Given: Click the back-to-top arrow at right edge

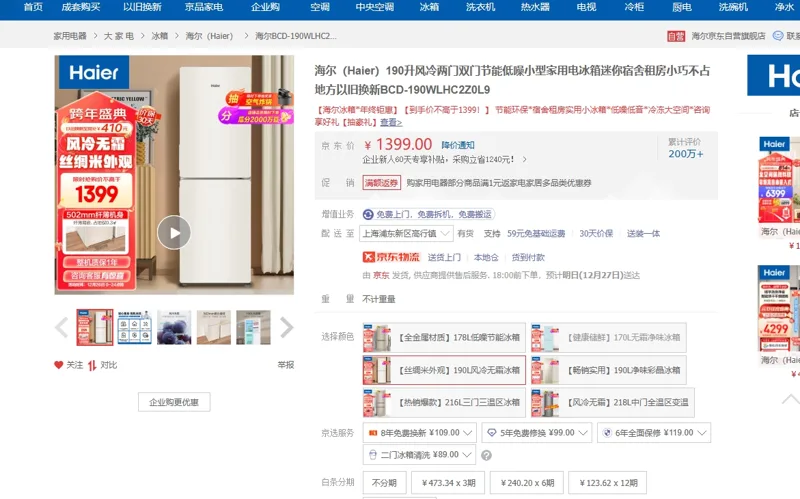Looking at the screenshot, I should 790,399.
